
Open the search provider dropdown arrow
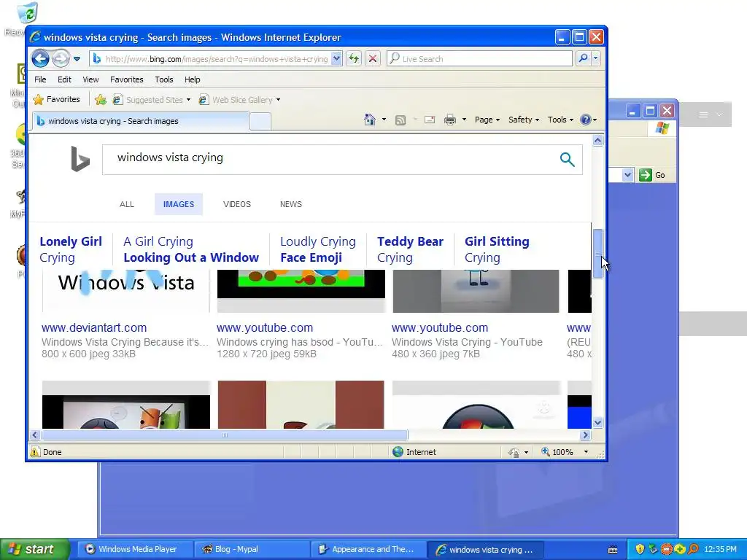pos(595,58)
